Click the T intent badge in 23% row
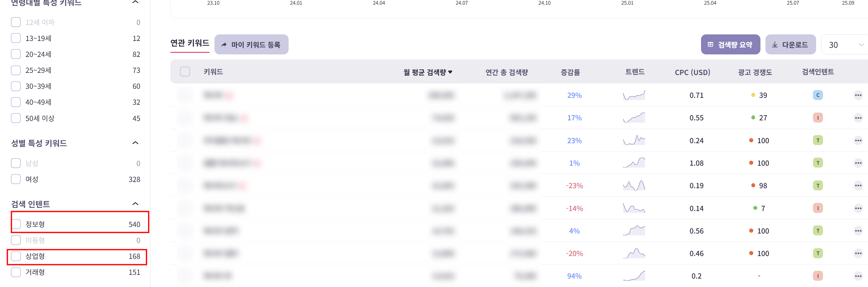 pos(817,140)
